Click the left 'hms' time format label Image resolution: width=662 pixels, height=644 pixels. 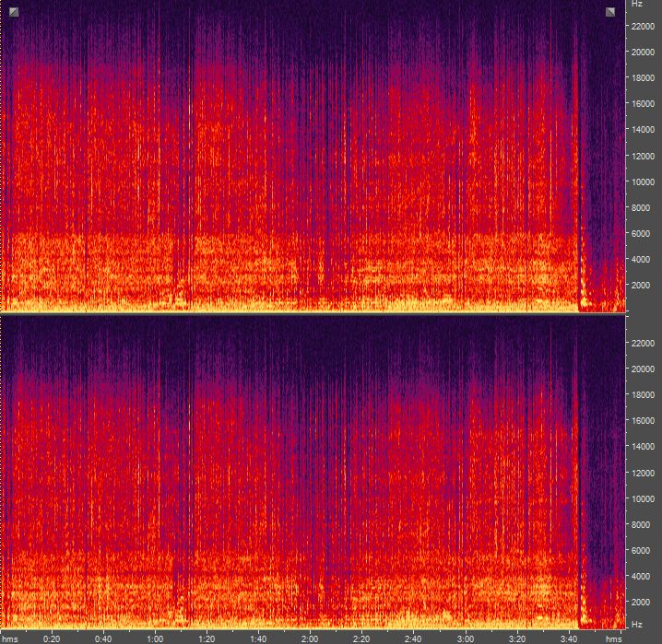(10, 639)
